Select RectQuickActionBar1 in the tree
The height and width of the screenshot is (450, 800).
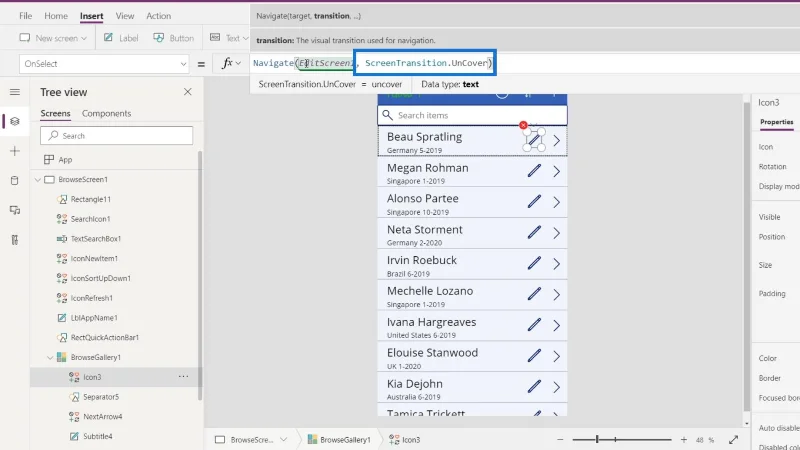[x=105, y=337]
